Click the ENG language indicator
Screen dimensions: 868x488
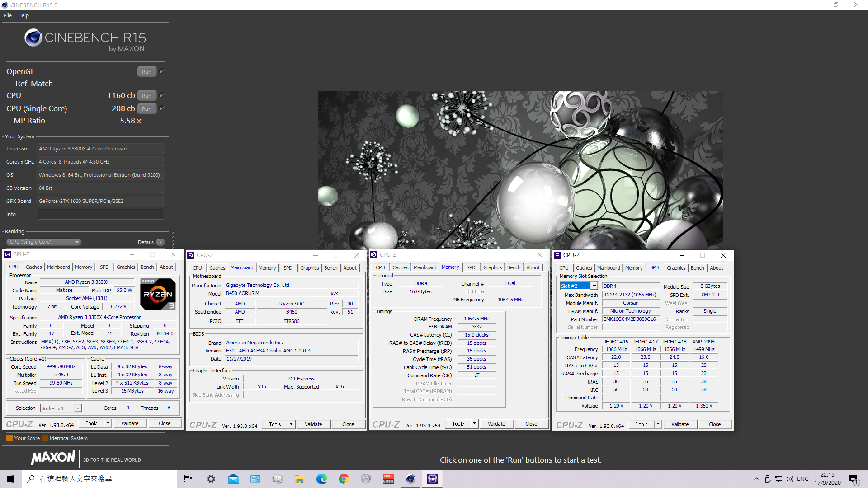point(803,479)
